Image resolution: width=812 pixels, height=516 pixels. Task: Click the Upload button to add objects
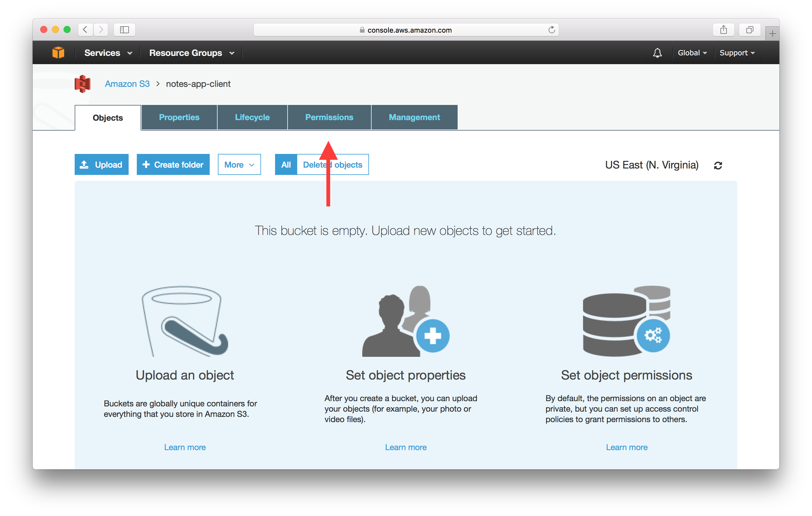102,165
